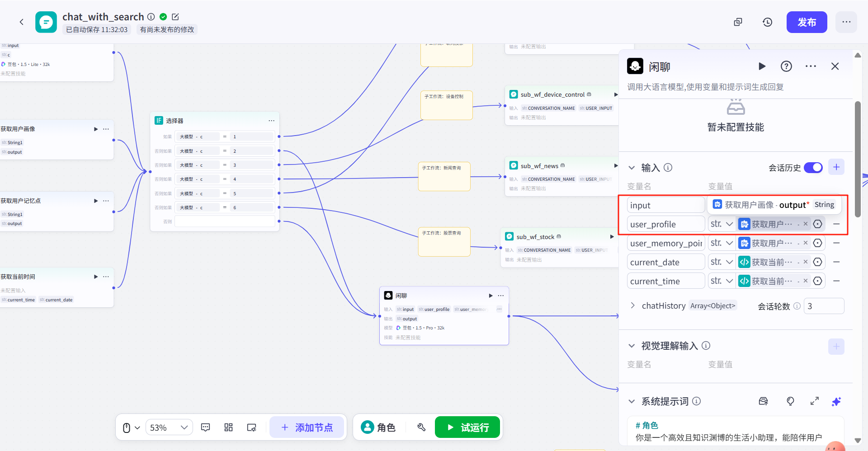Viewport: 868px width, 451px height.
Task: Open the 获取用户记忆点 node more-options menu
Action: 106,201
